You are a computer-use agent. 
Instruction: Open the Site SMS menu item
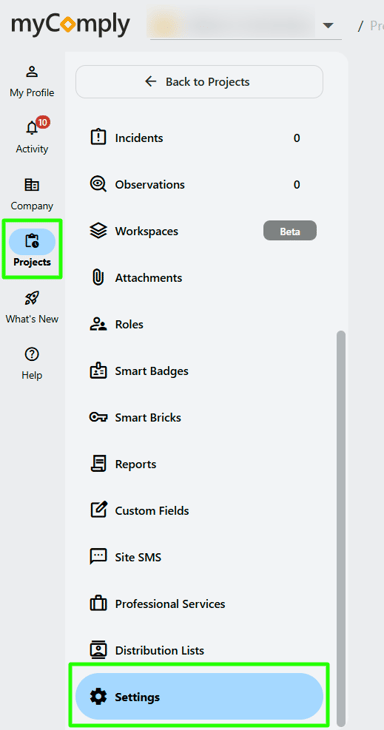(x=199, y=557)
